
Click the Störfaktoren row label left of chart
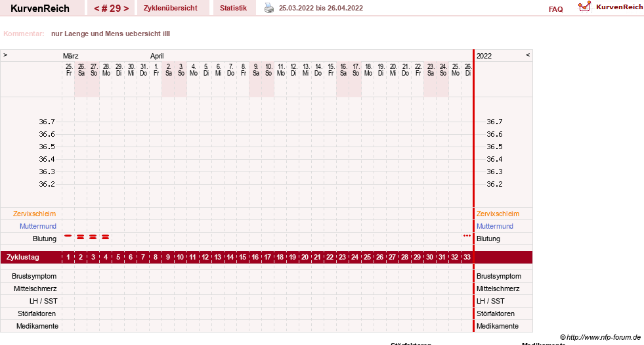pyautogui.click(x=37, y=313)
